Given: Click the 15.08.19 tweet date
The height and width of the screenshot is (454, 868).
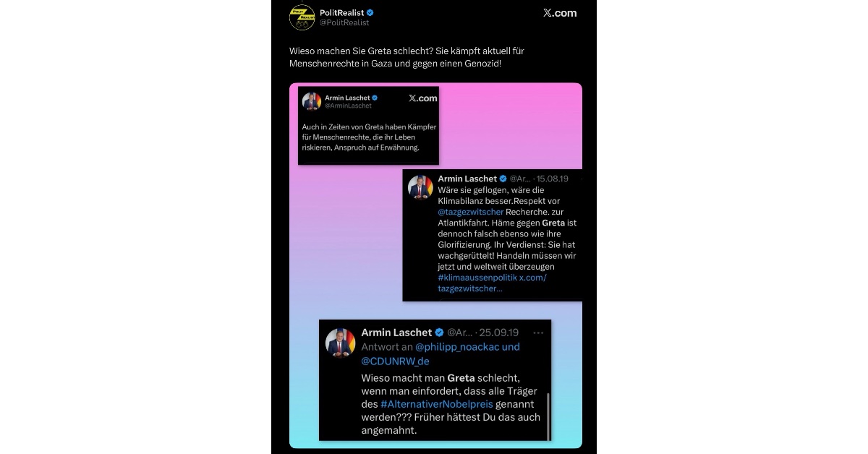Looking at the screenshot, I should [x=553, y=179].
